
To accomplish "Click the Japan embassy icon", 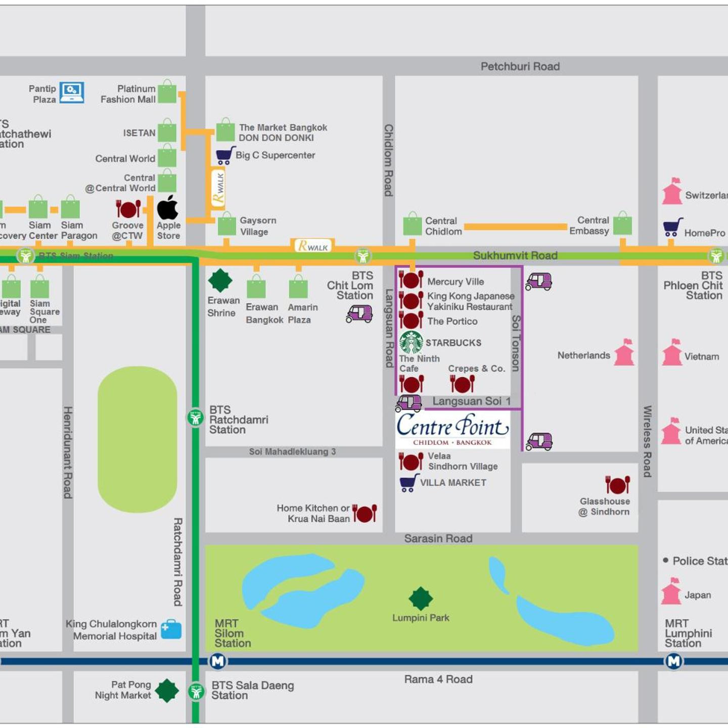I will 671,591.
